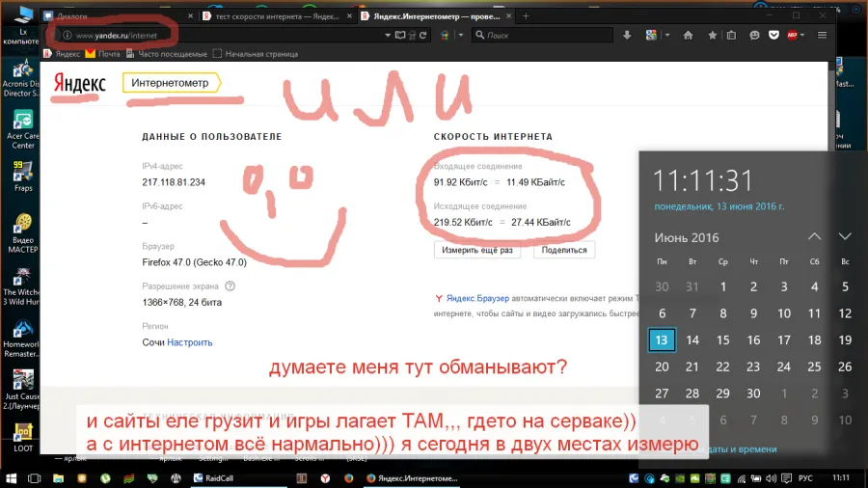Switch to 'тест скорости интернета' tab
Viewport: 868px width, 488px height.
pos(278,16)
